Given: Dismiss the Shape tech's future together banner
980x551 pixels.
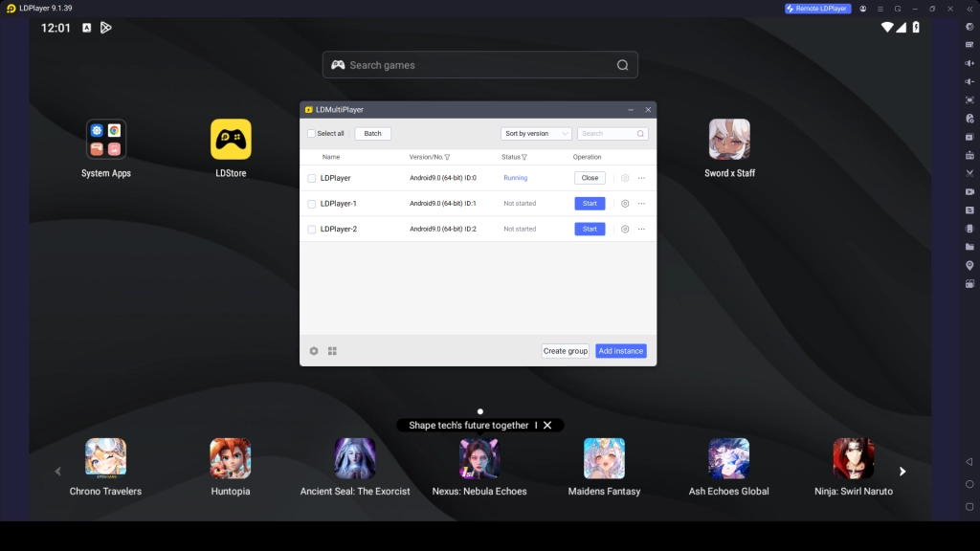Looking at the screenshot, I should click(547, 426).
